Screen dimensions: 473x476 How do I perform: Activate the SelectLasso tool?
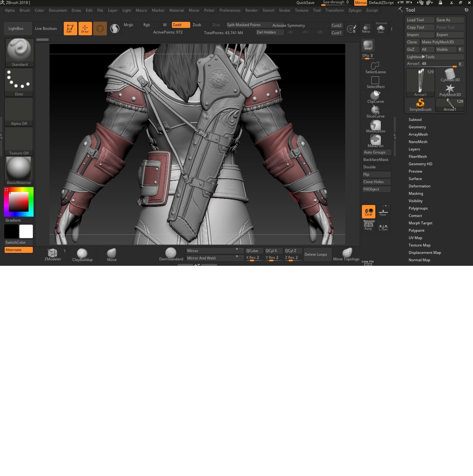[375, 67]
